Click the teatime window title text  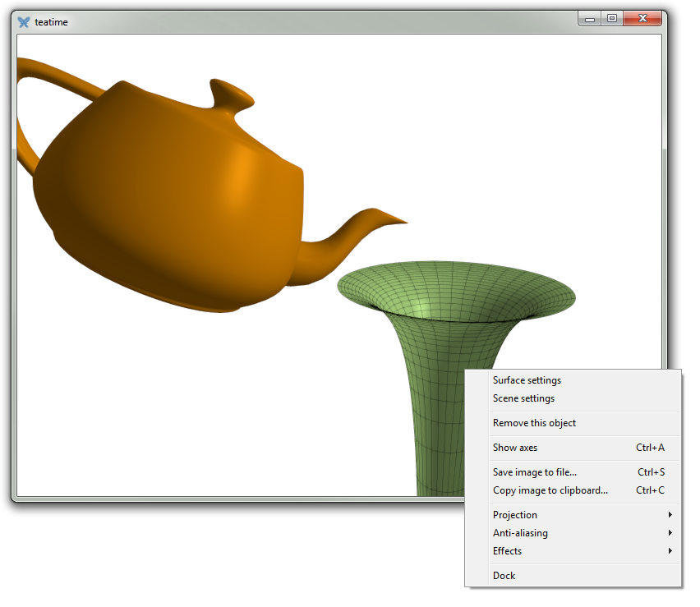tap(51, 22)
